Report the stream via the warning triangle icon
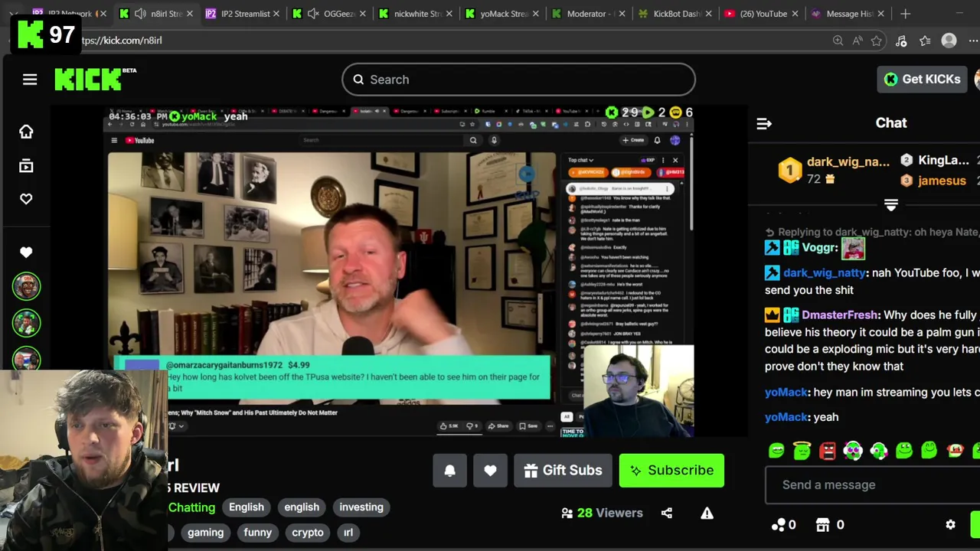Screen dimensions: 980x551 point(707,513)
